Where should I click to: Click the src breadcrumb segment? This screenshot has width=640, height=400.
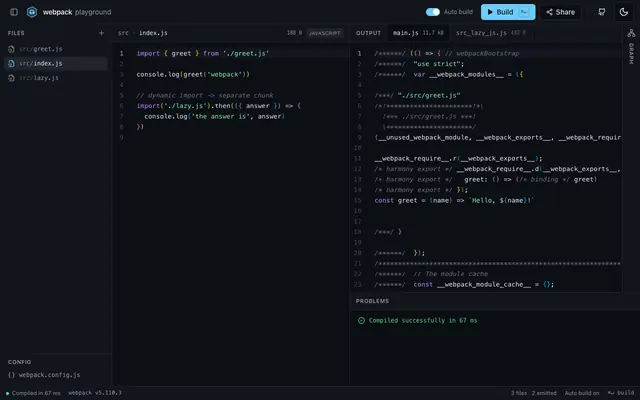click(123, 33)
